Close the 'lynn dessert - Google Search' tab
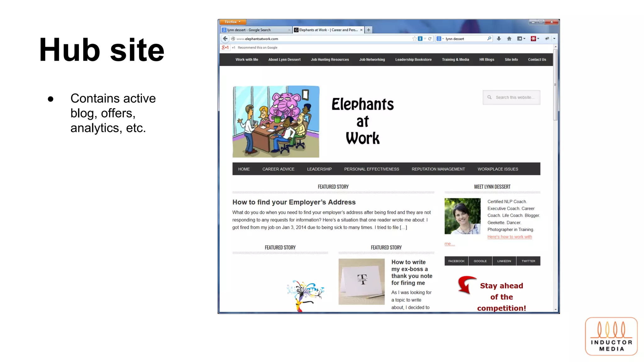This screenshot has width=644, height=362. point(289,30)
